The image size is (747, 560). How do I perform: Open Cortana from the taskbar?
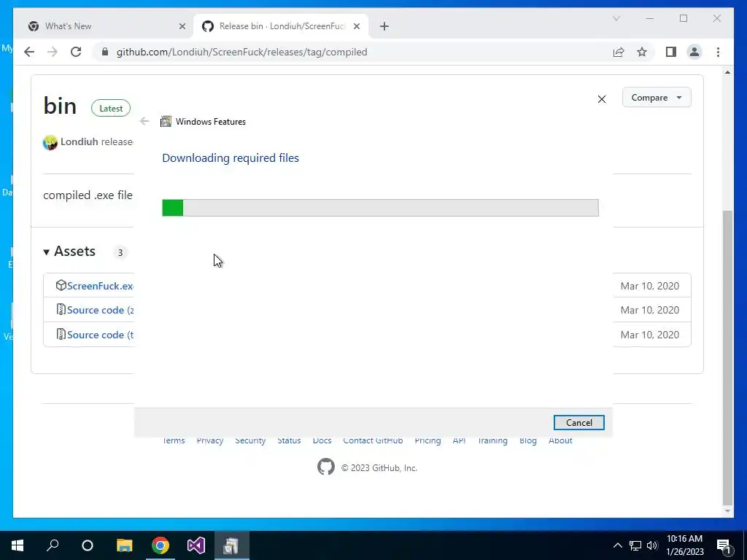(88, 545)
